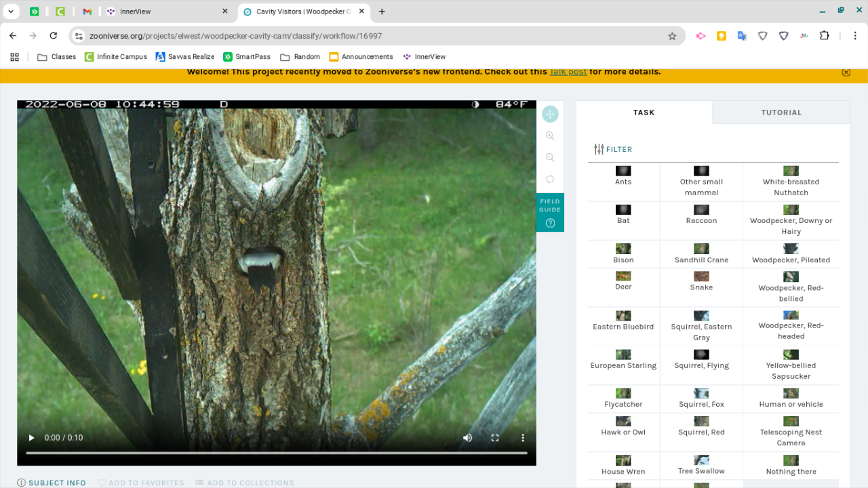Dismiss the yellow welcome banner
This screenshot has width=868, height=488.
(x=846, y=73)
